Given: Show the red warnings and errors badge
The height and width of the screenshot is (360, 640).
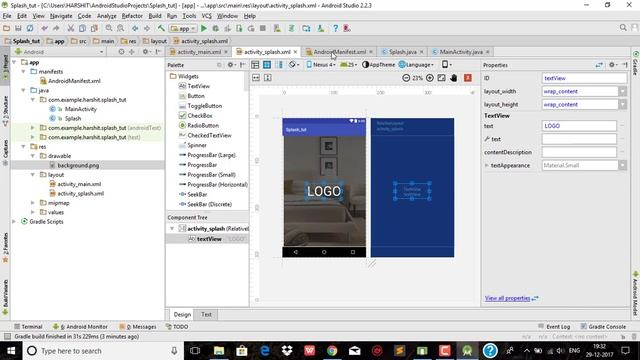Looking at the screenshot, I should tap(468, 78).
